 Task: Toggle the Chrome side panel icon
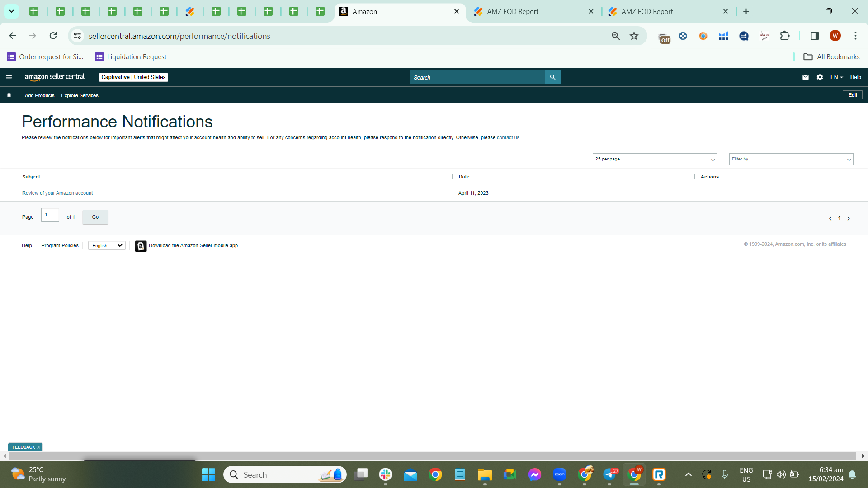tap(815, 36)
